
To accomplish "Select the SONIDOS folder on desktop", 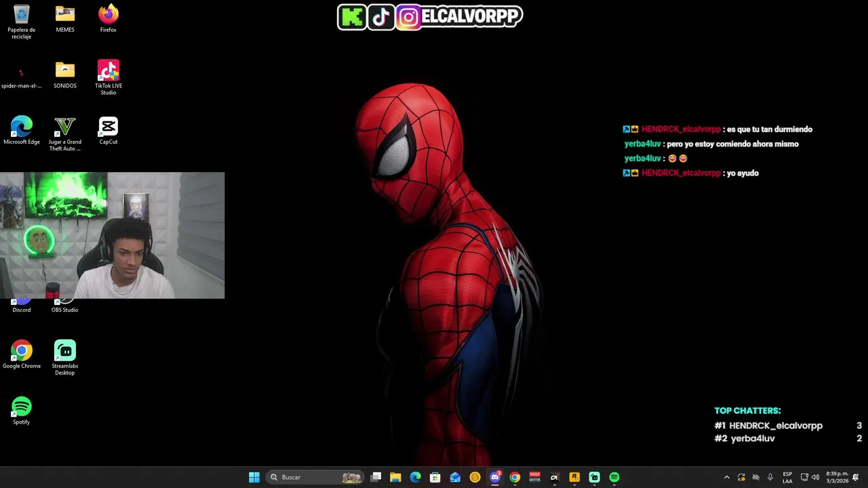I will (x=65, y=75).
